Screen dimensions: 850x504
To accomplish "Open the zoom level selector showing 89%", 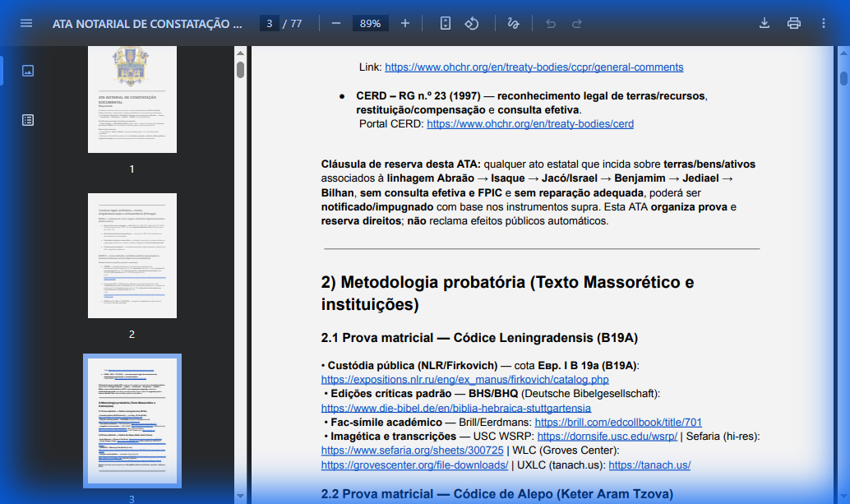I will coord(369,23).
